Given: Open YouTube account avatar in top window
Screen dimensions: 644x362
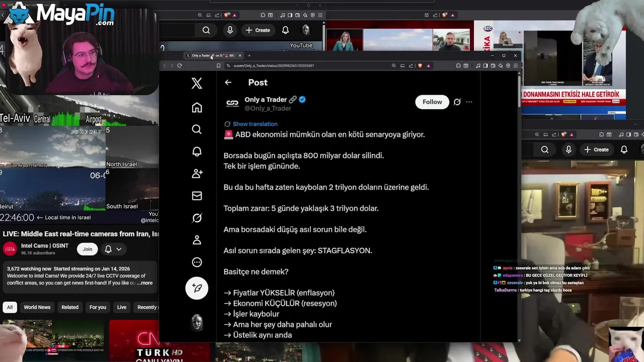Looking at the screenshot, I should (x=305, y=30).
